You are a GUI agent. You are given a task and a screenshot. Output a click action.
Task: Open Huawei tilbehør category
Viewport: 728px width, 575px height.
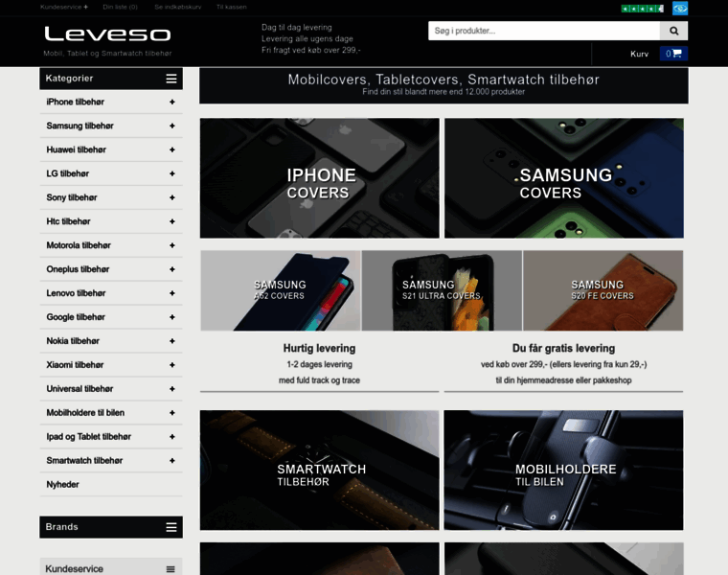pyautogui.click(x=76, y=149)
